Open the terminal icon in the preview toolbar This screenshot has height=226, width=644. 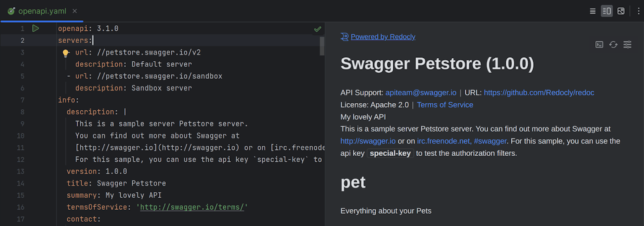point(599,45)
